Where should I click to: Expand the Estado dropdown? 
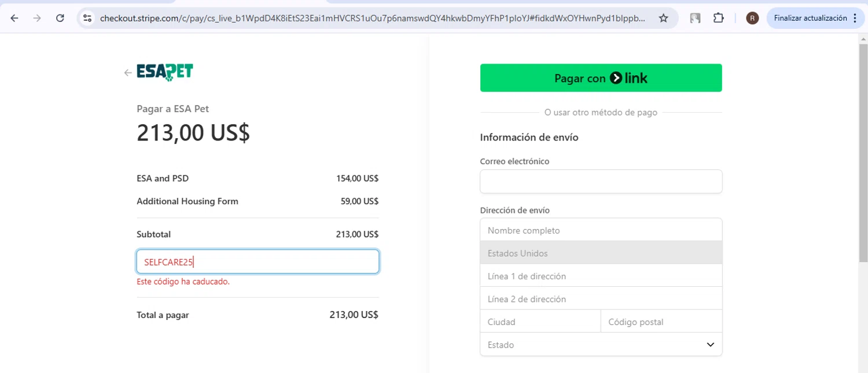click(601, 345)
